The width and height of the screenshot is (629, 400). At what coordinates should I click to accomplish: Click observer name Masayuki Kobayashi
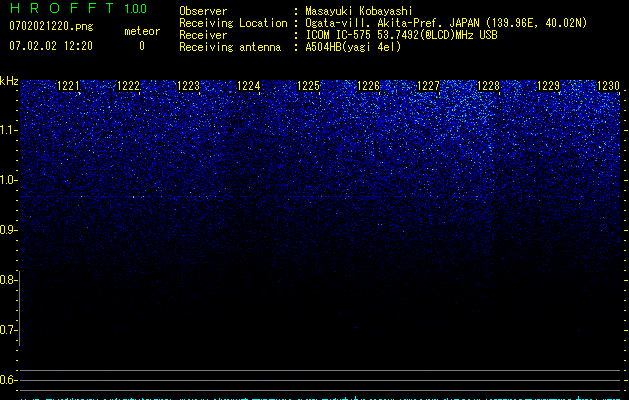pyautogui.click(x=359, y=11)
